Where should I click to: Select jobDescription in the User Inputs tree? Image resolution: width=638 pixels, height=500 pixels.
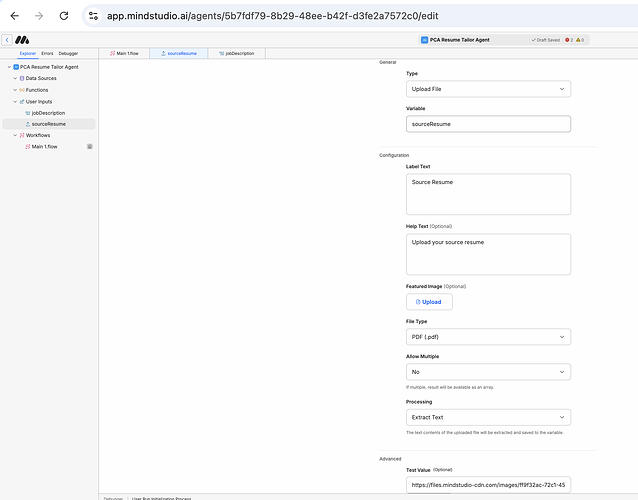[48, 112]
